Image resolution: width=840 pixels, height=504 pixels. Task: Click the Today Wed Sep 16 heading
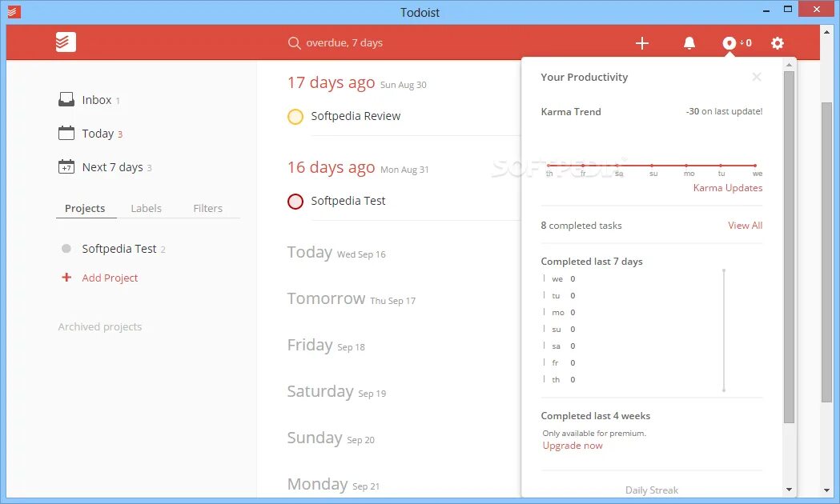pos(336,252)
